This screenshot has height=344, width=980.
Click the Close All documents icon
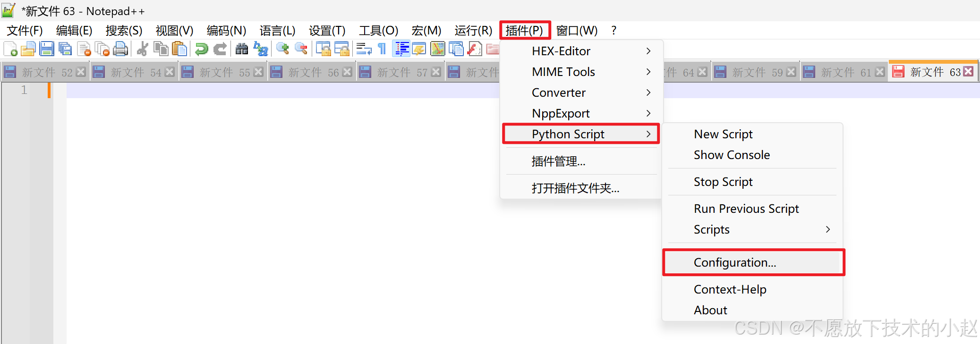click(x=102, y=49)
